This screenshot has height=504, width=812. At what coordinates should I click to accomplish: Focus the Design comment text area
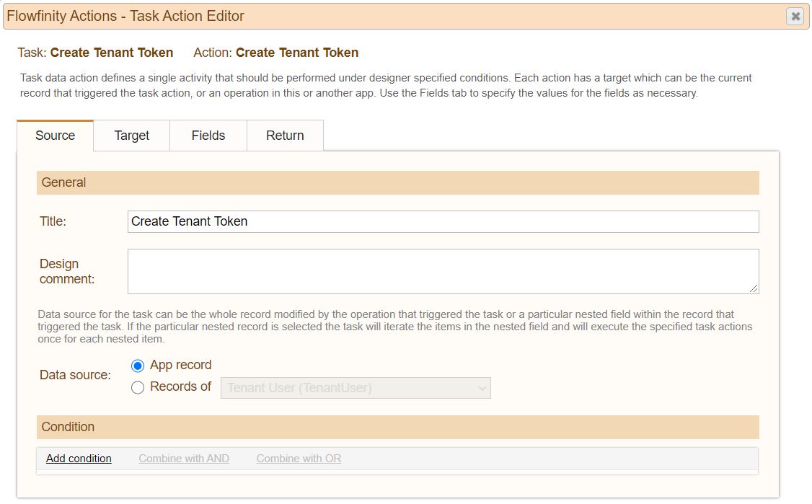(443, 271)
